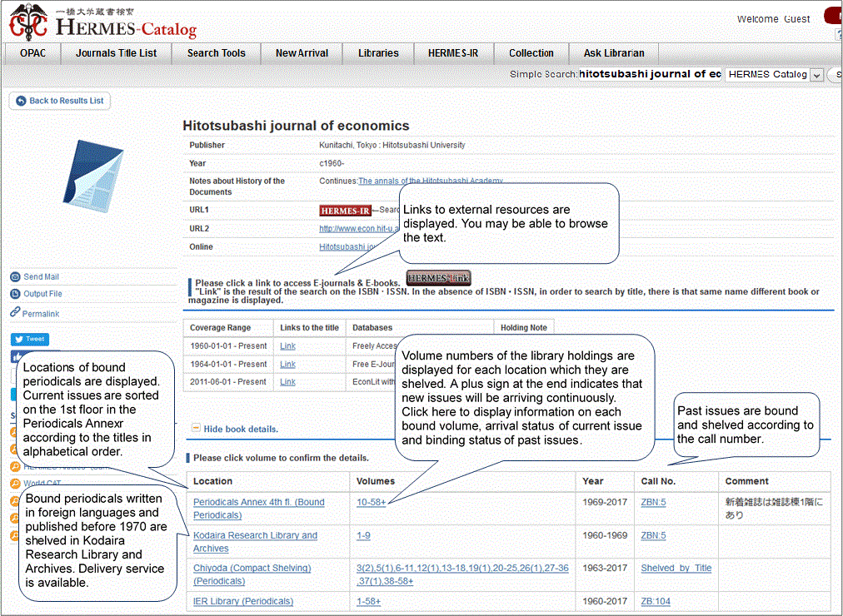
Task: Click the Tweet button
Action: pos(29,340)
